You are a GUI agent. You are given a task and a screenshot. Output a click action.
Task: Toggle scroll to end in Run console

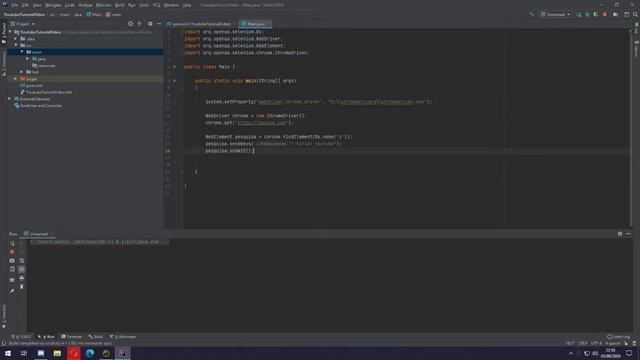22,269
